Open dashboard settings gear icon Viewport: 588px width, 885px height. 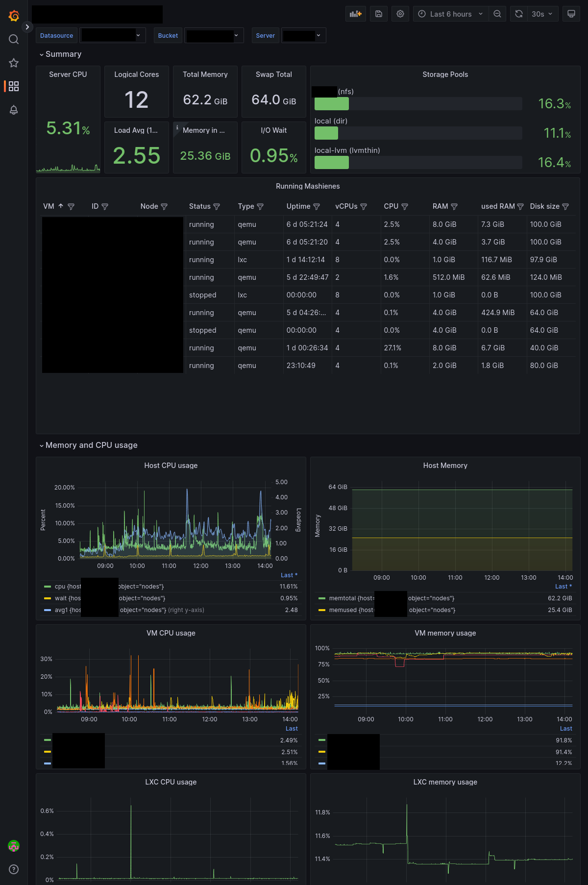[400, 14]
